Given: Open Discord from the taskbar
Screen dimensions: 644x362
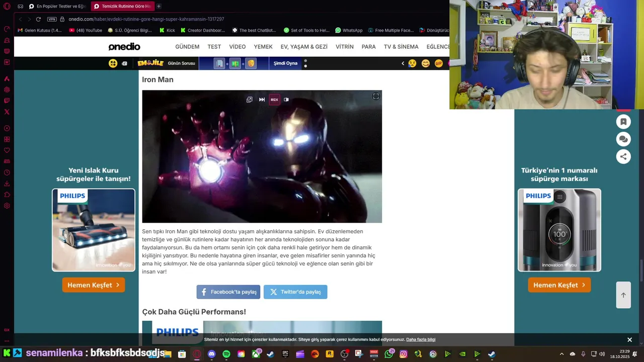Looking at the screenshot, I should point(211,354).
